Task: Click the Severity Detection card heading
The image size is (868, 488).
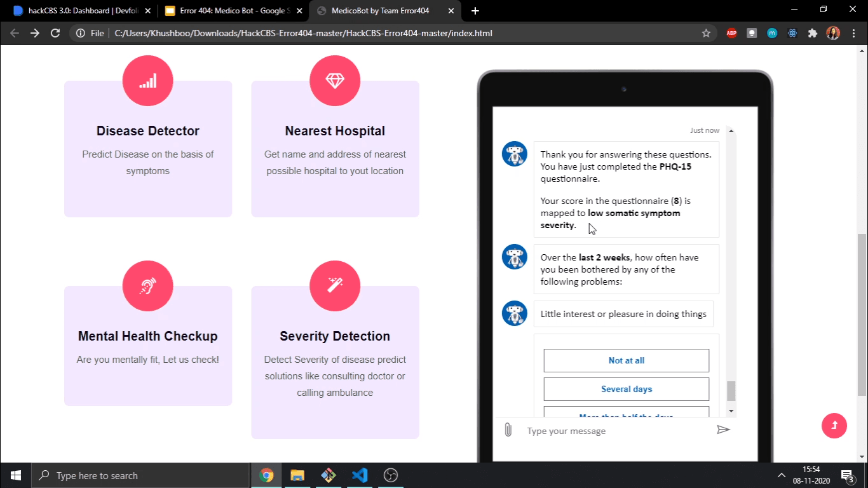Action: point(335,336)
